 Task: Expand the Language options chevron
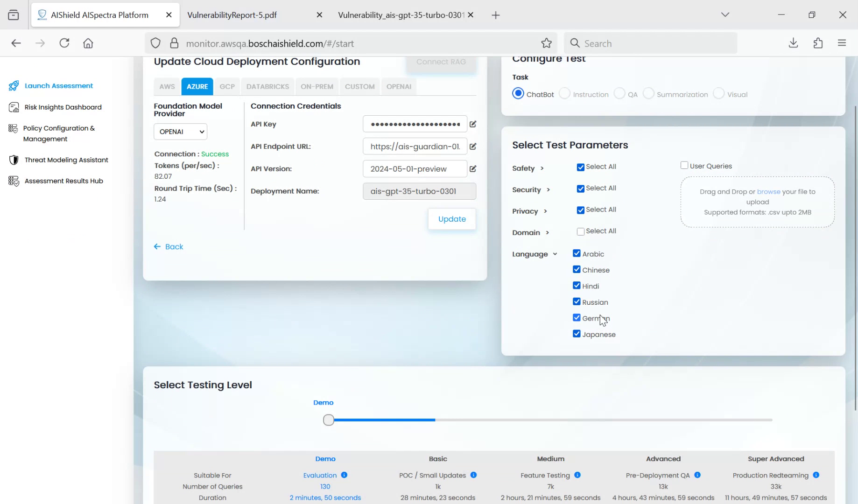coord(554,254)
